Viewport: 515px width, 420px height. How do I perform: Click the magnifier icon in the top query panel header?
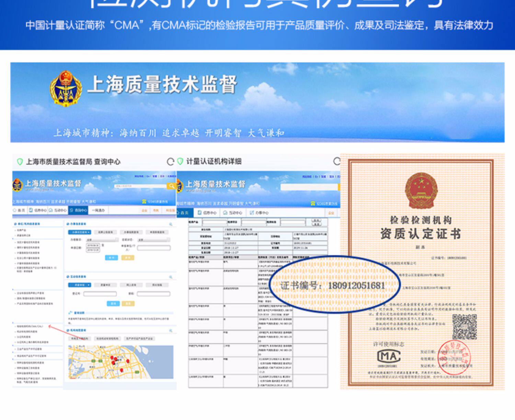[171, 224]
